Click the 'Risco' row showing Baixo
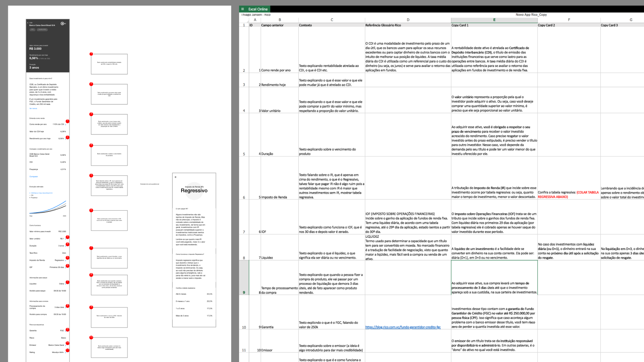644x362 pixels. (x=48, y=338)
